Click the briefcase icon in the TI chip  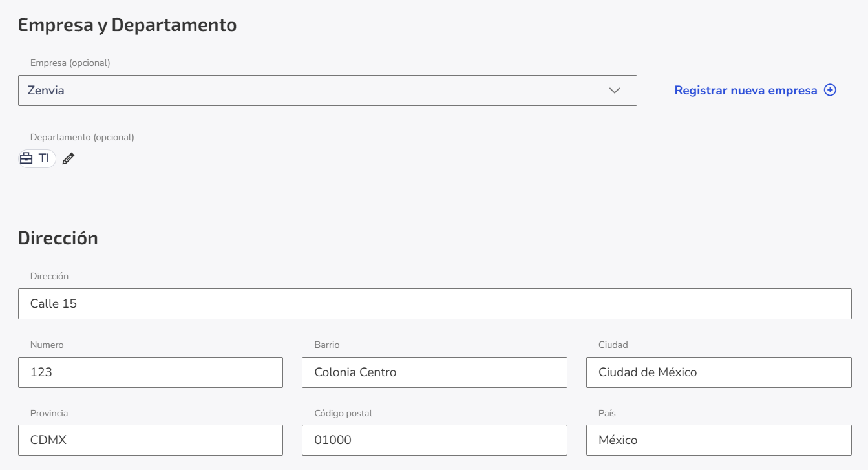26,158
